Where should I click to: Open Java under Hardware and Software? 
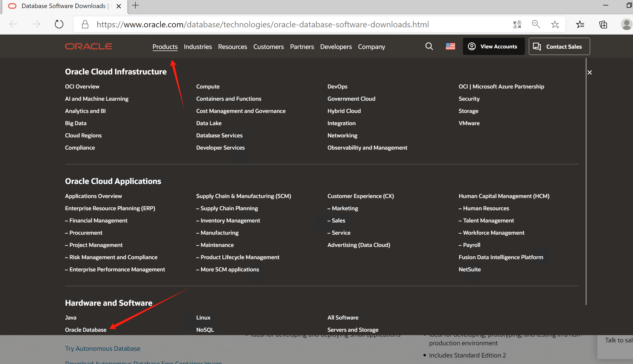(71, 317)
